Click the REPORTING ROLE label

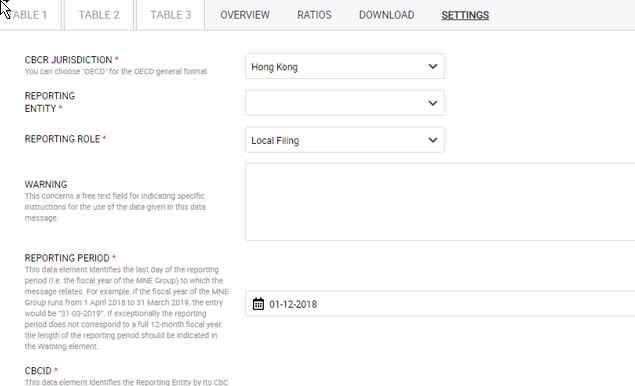click(62, 139)
